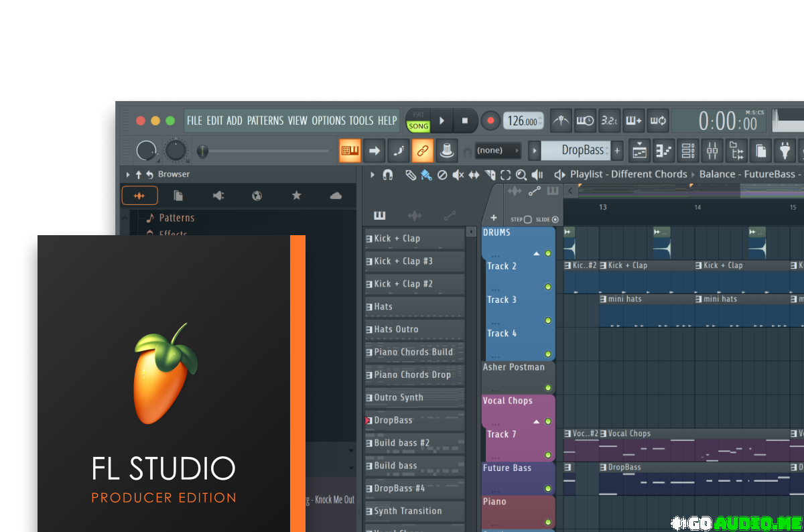Click the loop recording icon
Image resolution: width=804 pixels, height=532 pixels.
[657, 121]
